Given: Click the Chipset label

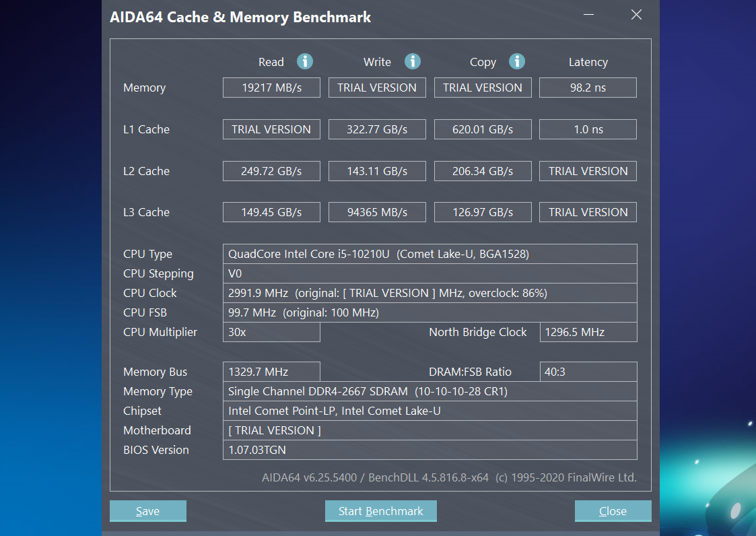Looking at the screenshot, I should 142,411.
